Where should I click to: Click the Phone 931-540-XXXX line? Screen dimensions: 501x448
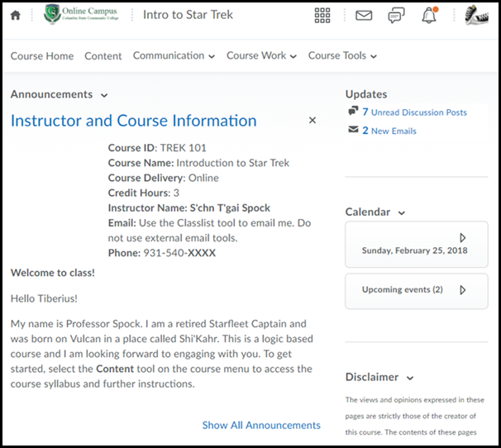point(162,253)
